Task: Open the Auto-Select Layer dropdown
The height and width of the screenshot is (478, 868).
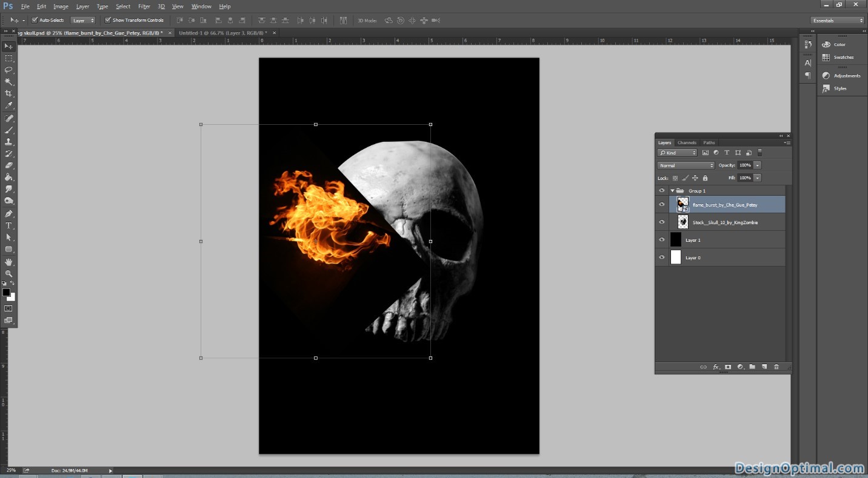Action: [x=83, y=20]
